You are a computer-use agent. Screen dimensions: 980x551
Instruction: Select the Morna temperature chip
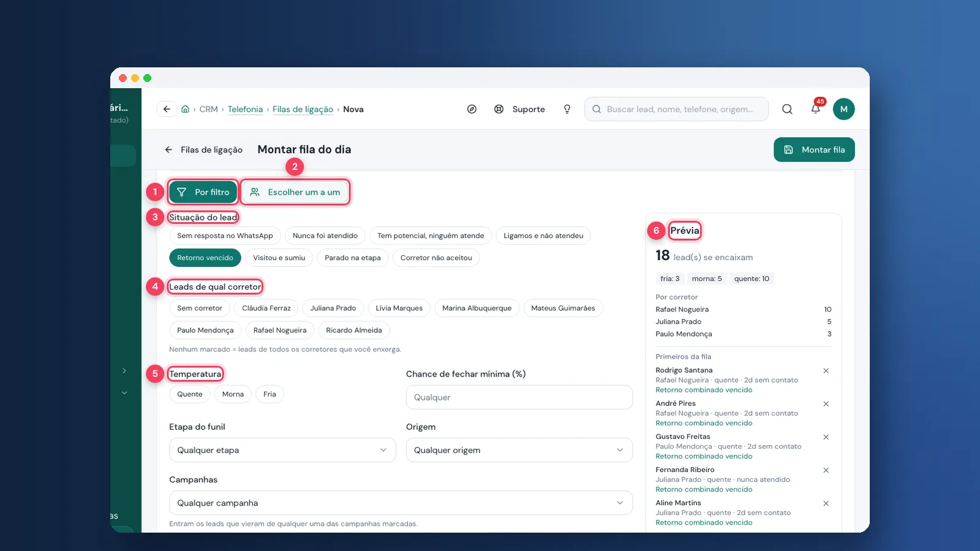tap(233, 394)
